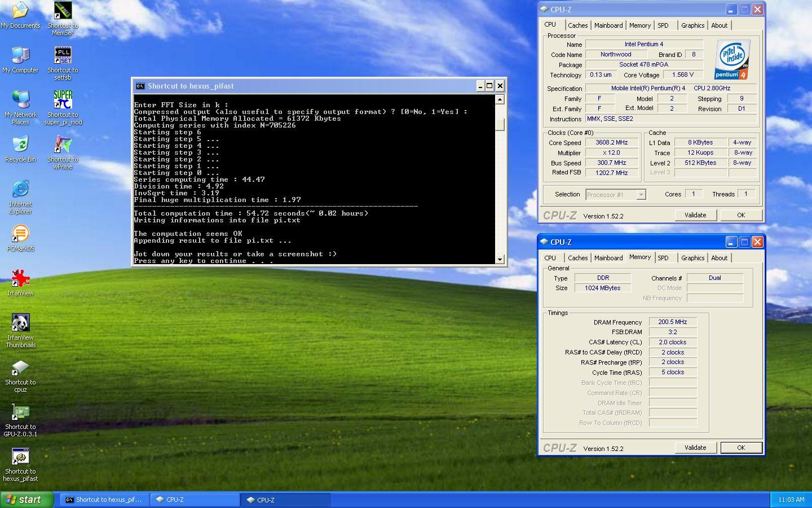Click the system tray clock 11:03 AM
812x508 pixels.
[x=791, y=500]
